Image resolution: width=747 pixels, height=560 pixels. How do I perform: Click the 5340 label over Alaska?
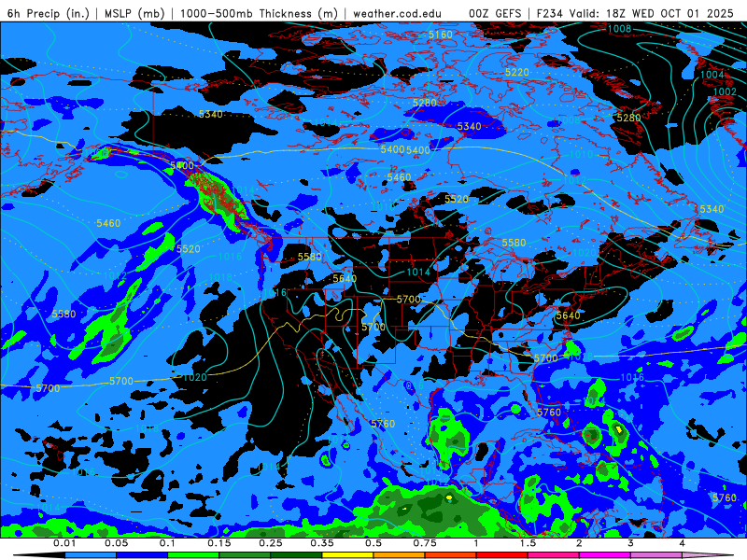(211, 114)
